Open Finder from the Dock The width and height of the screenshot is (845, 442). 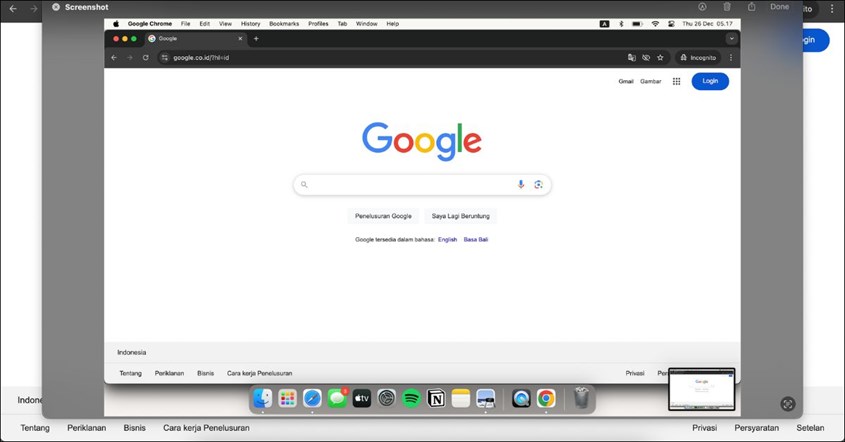click(262, 398)
